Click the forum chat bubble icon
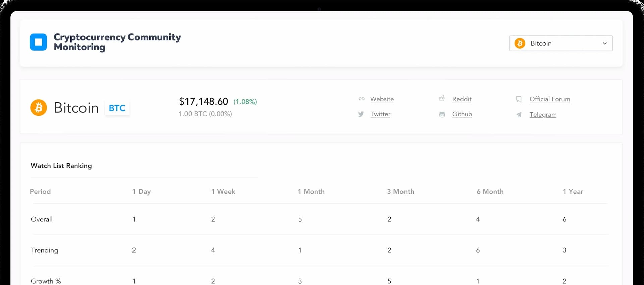 tap(519, 99)
